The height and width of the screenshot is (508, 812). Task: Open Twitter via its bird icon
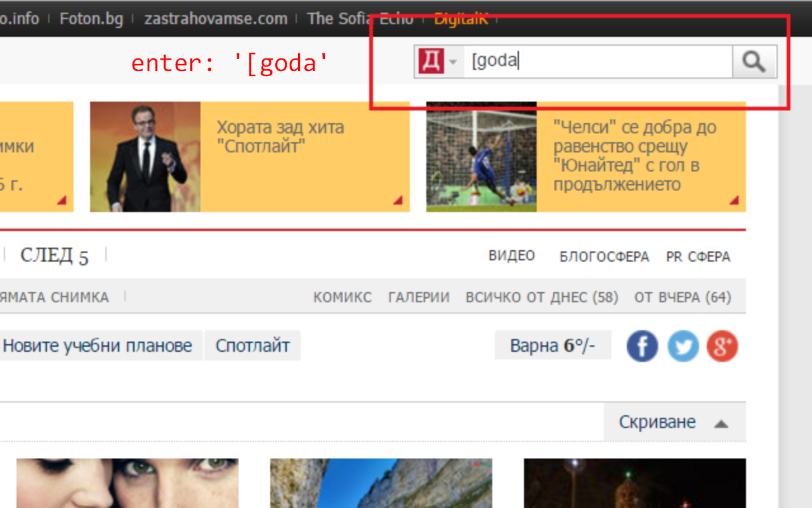683,346
